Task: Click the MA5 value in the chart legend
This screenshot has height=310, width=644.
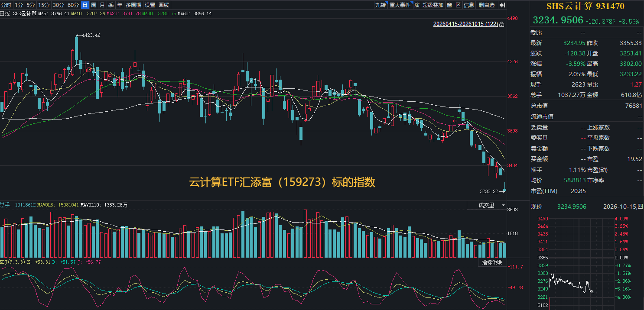Action: coord(53,14)
